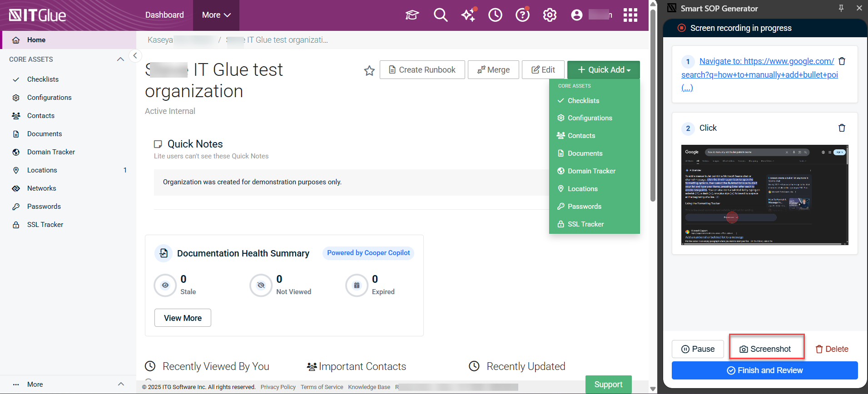This screenshot has width=868, height=394.
Task: Open the nine-dot app grid launcher
Action: point(630,15)
